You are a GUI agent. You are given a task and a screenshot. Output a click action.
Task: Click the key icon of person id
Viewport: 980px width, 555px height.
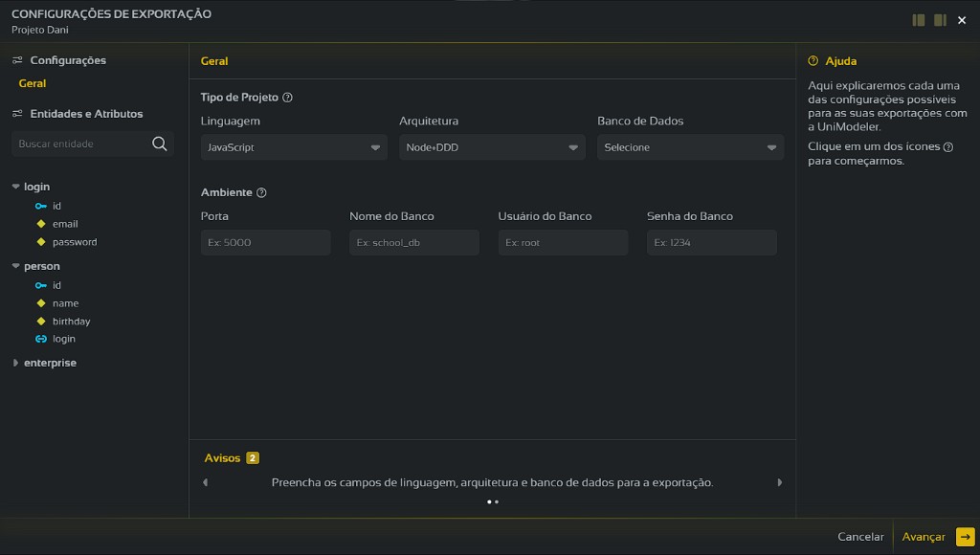click(x=40, y=285)
